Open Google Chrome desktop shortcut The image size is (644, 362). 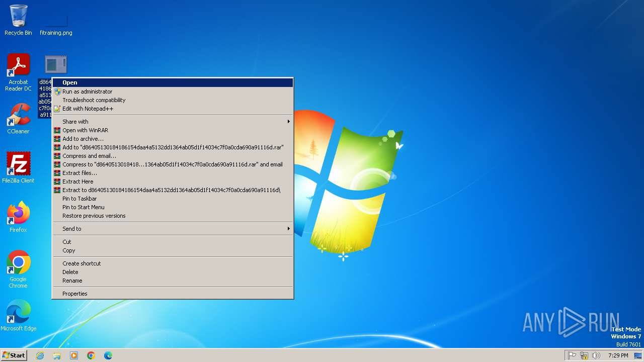point(18,269)
